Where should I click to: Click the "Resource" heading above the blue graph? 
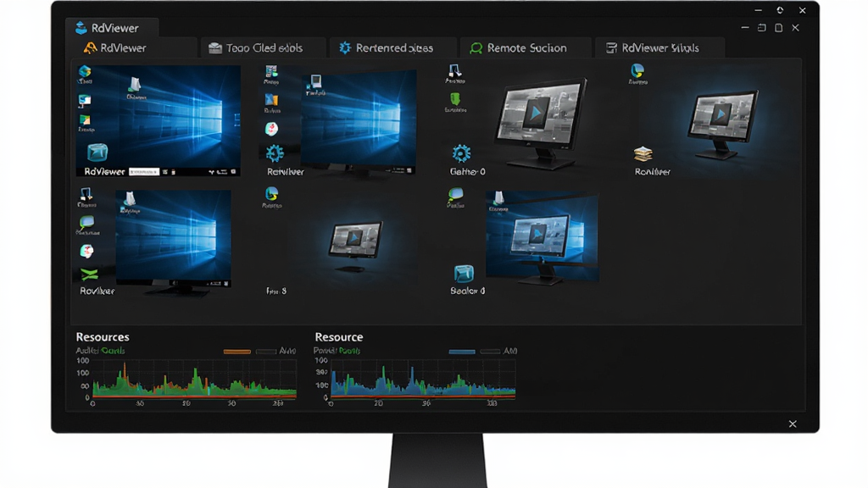(x=339, y=337)
